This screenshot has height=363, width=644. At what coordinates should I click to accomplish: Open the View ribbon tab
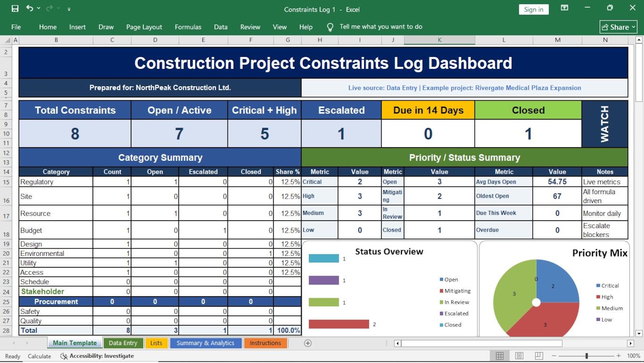[x=279, y=27]
